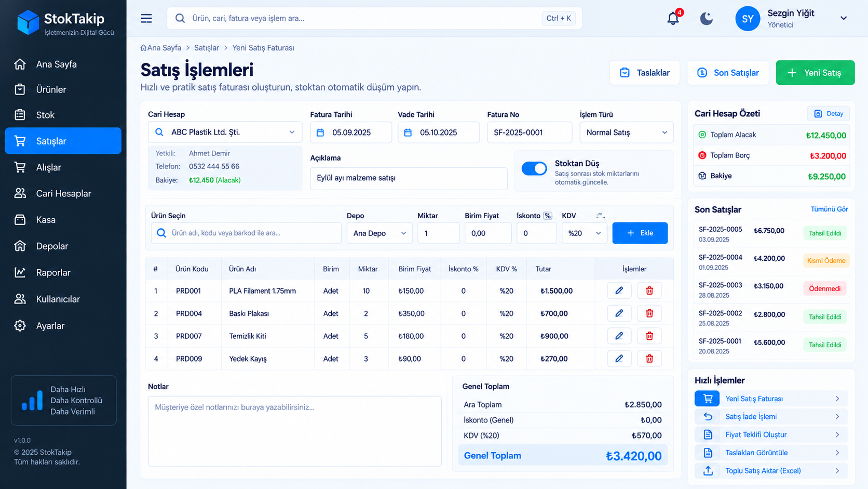Select the SF-2025-0003 recent sale

click(771, 290)
